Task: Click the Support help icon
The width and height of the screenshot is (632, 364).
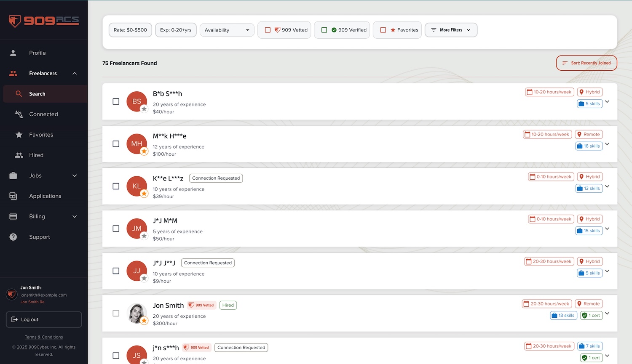Action: [13, 236]
